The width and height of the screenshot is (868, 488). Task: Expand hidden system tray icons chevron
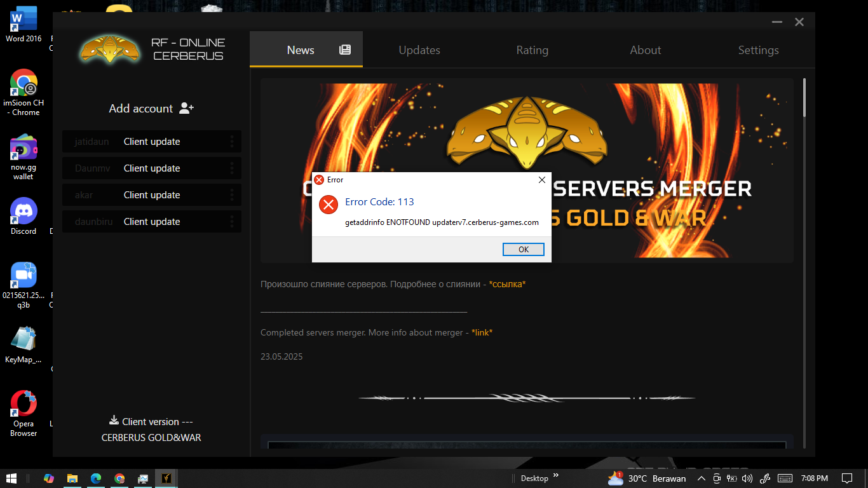point(702,478)
